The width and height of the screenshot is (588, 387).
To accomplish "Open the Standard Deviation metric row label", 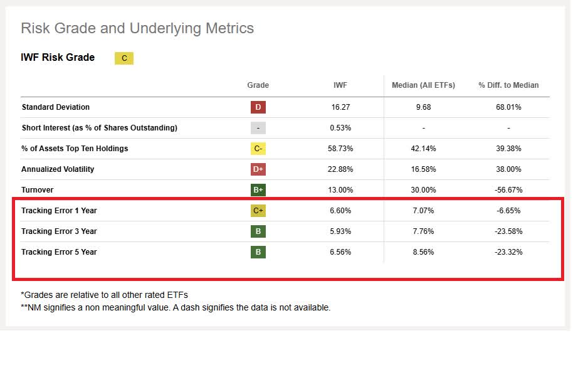I will [x=56, y=107].
